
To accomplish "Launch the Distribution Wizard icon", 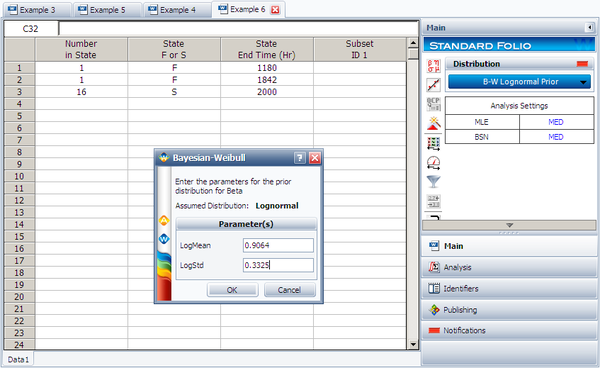I will tap(434, 123).
